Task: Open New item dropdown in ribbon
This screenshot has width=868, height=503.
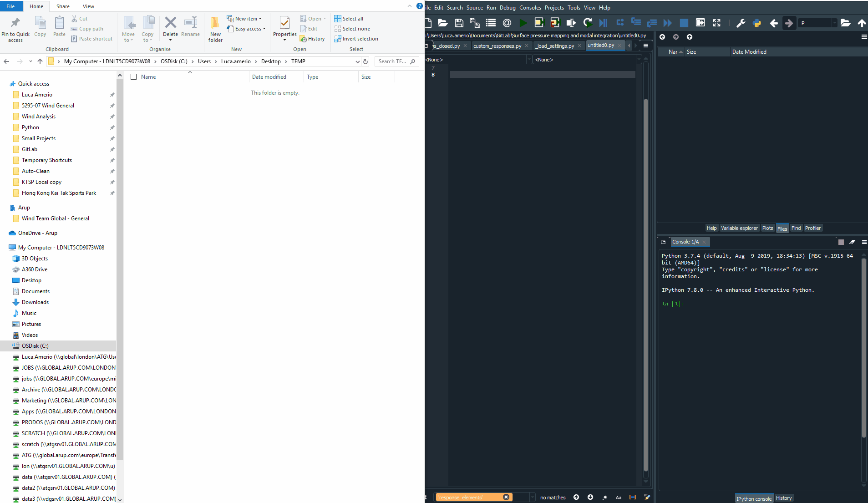Action: pos(244,19)
